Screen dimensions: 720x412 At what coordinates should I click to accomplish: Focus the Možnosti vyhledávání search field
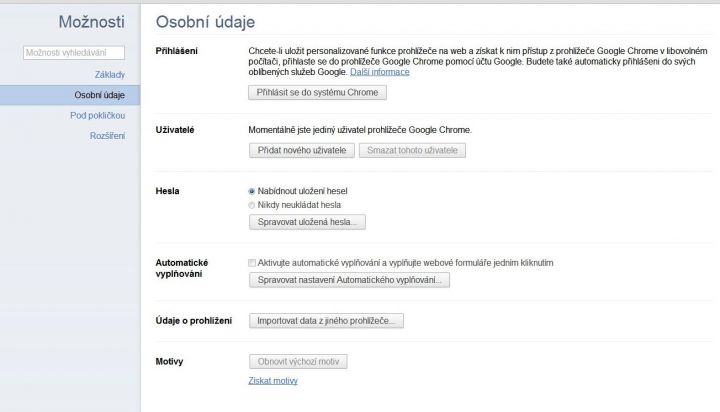(74, 53)
